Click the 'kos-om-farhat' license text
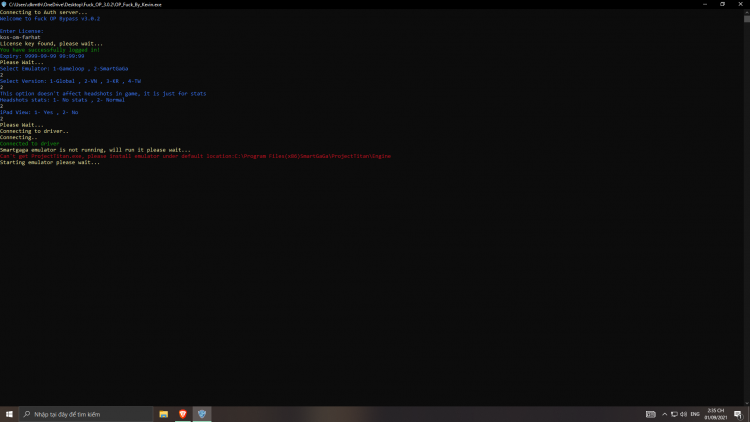The height and width of the screenshot is (422, 750). tap(20, 37)
